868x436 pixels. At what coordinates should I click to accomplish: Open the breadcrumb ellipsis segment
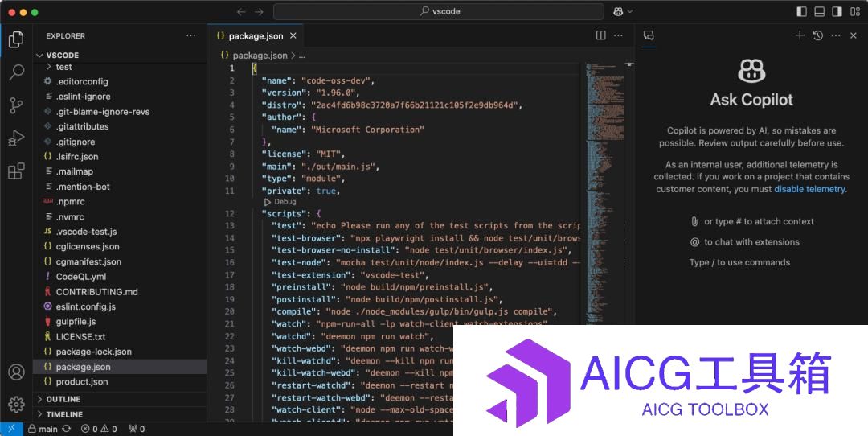tap(301, 56)
